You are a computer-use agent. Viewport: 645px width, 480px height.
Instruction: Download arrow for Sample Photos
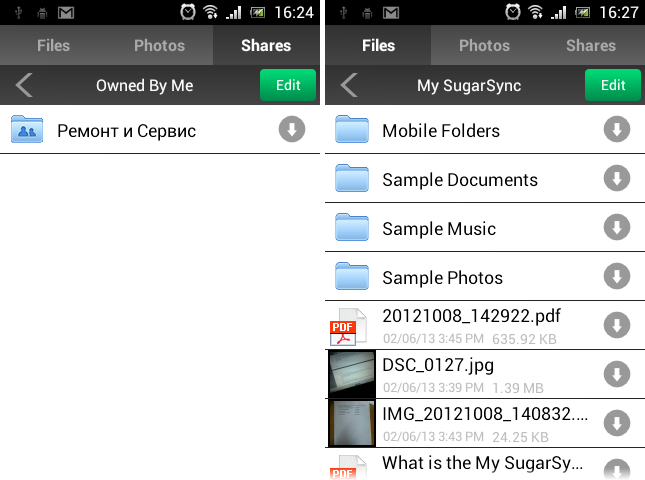tap(617, 276)
